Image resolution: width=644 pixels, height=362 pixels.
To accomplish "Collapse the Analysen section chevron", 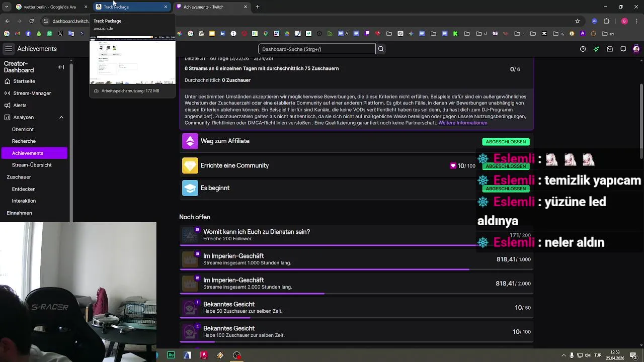I will click(61, 117).
